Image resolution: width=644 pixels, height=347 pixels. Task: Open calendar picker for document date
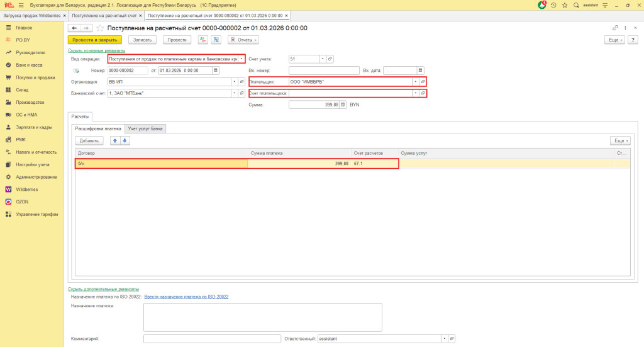217,70
